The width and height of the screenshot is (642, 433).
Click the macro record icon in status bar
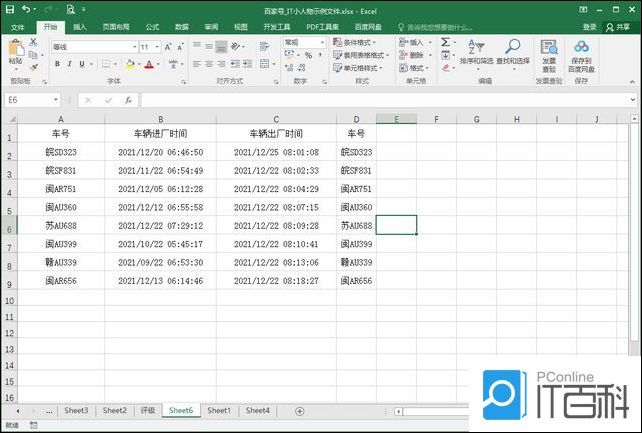(34, 426)
